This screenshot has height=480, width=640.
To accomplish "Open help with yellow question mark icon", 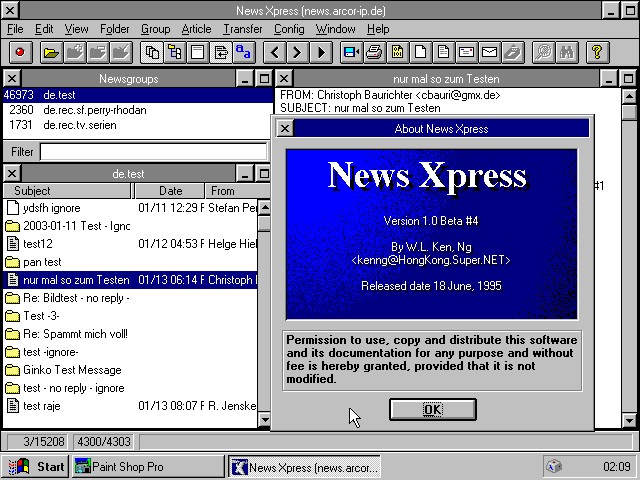I will [x=597, y=52].
